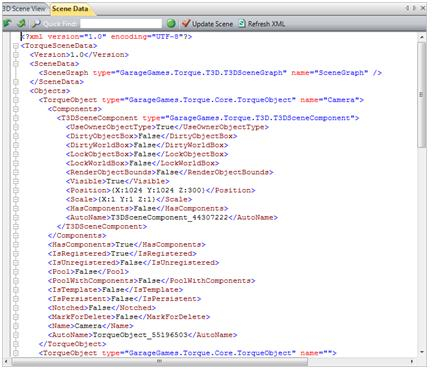Click the xml version declaration line
The image size is (432, 369).
[x=106, y=36]
